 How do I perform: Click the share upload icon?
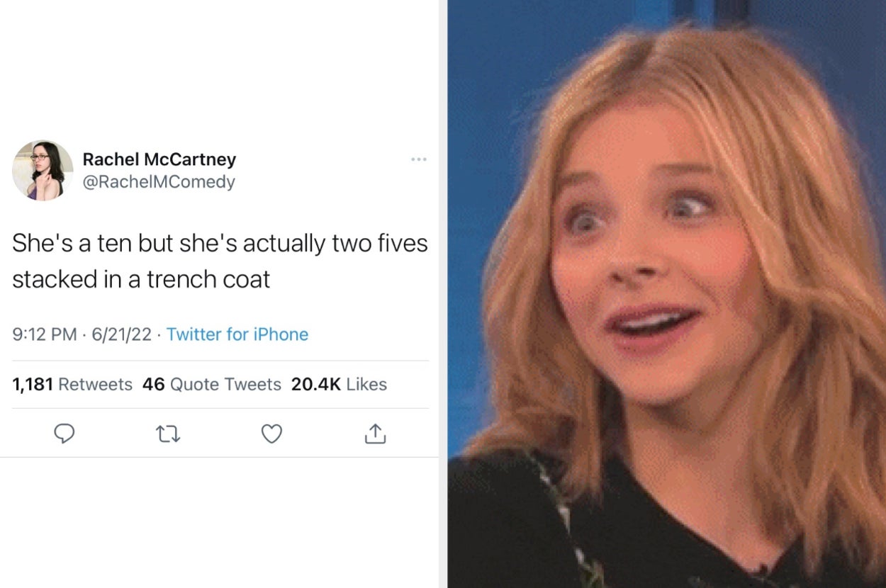375,433
